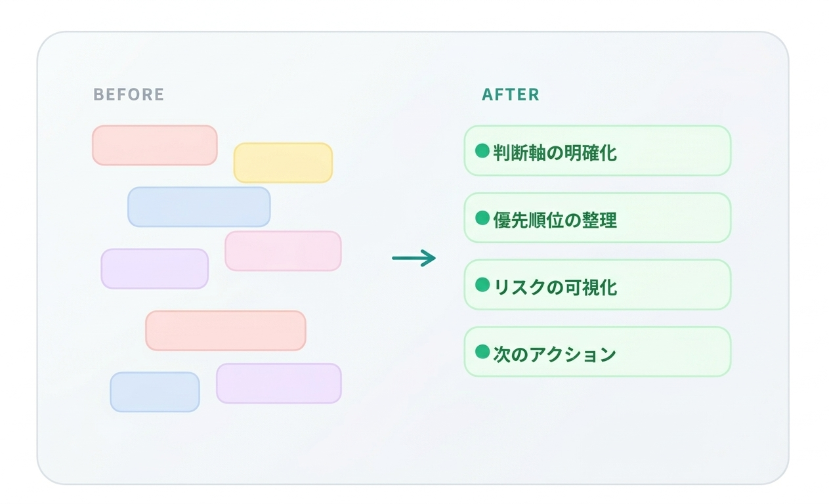Pick the yellow block
Image resolution: width=829 pixels, height=504 pixels.
tap(283, 163)
